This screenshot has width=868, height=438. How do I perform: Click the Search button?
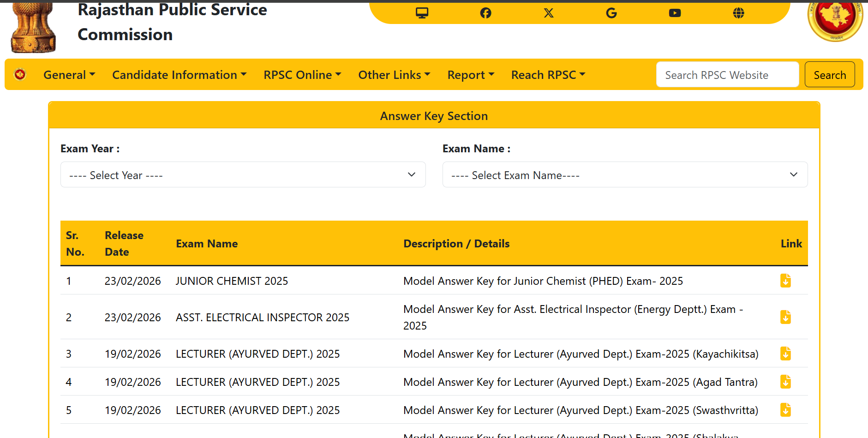pyautogui.click(x=830, y=74)
